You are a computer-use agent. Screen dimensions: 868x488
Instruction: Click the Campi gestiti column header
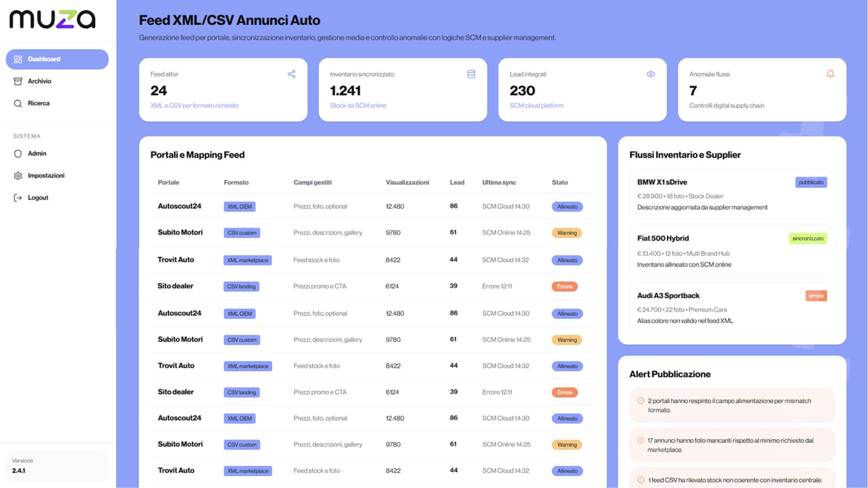[x=313, y=182]
